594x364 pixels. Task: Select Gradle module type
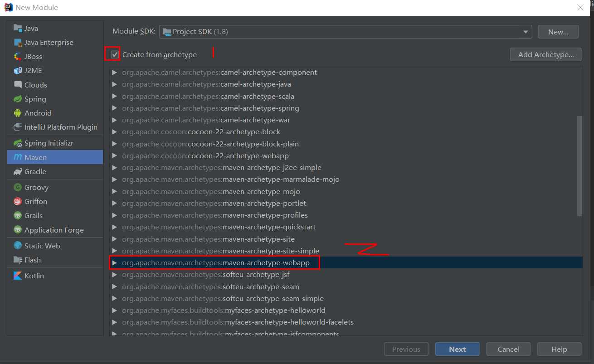[55, 171]
